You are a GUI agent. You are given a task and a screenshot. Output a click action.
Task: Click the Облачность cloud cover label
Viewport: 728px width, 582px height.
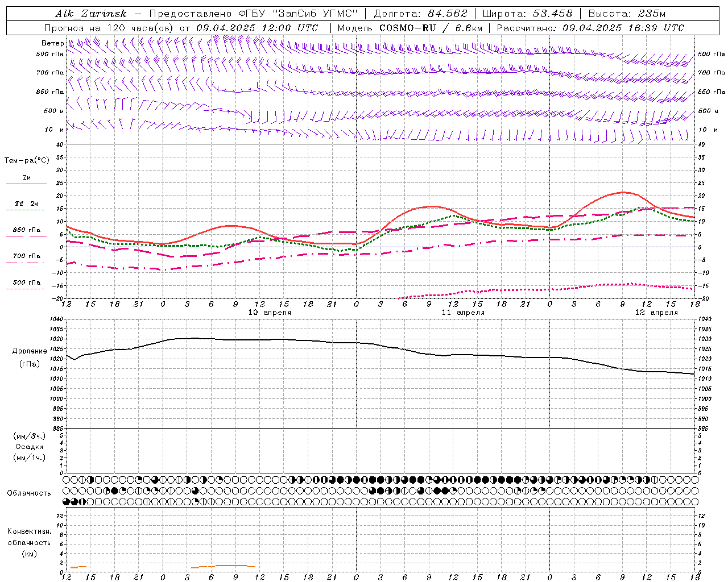coord(29,493)
